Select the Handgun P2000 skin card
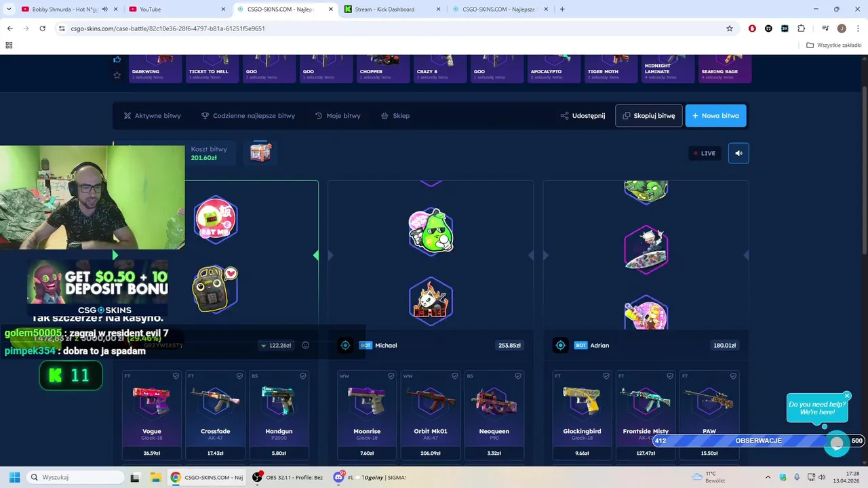Screen dimensions: 868x488 (279, 415)
